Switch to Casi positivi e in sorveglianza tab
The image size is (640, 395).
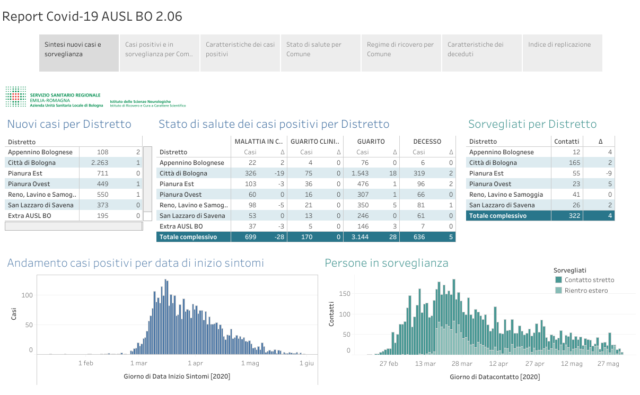(159, 53)
